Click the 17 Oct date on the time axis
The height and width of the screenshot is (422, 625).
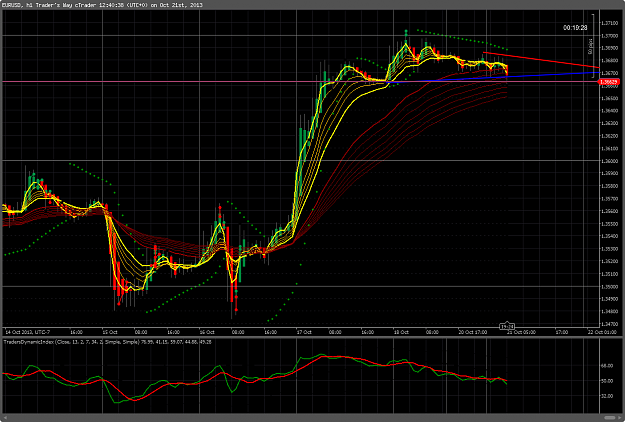pos(304,332)
